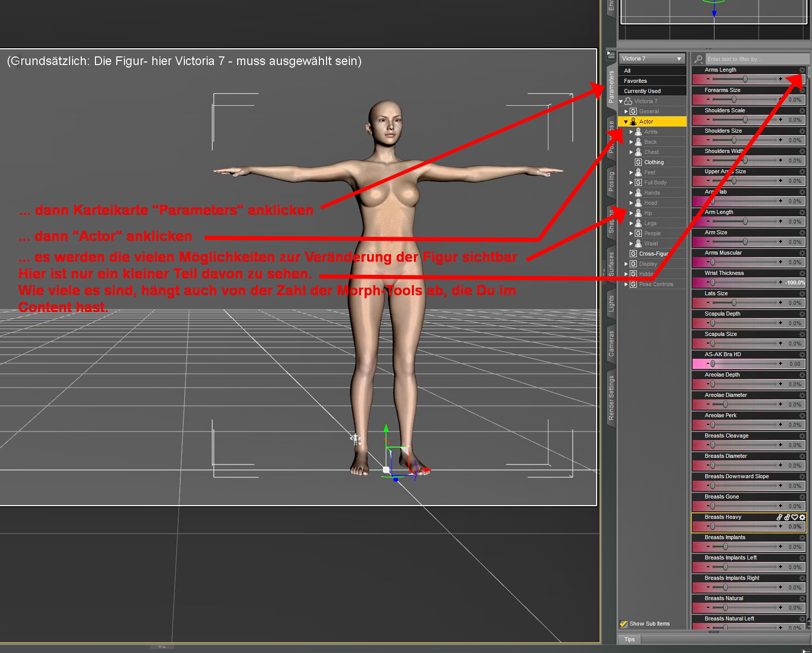Expand the Waist subgroup arrow
The width and height of the screenshot is (812, 653).
point(631,243)
